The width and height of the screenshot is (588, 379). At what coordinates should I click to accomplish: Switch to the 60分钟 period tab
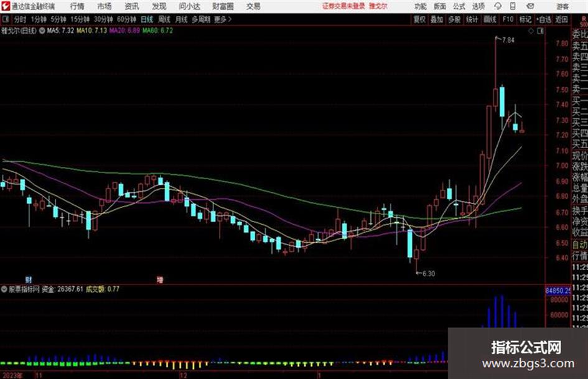[126, 19]
